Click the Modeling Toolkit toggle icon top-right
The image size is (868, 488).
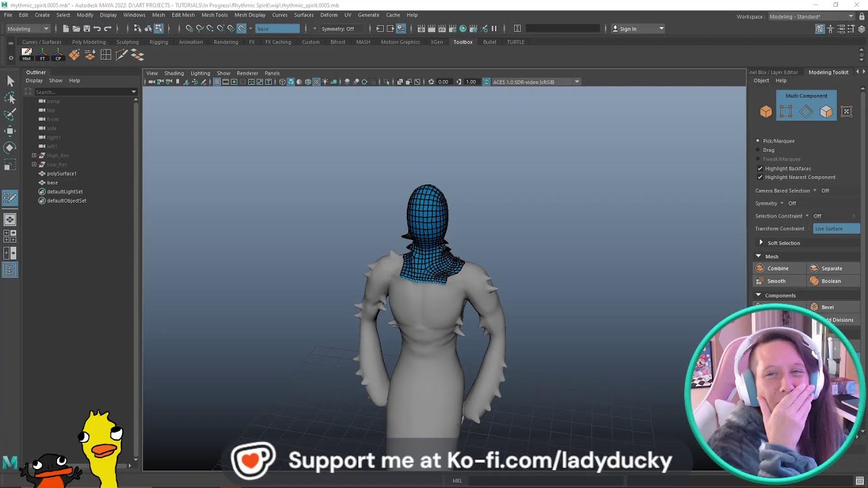click(820, 28)
